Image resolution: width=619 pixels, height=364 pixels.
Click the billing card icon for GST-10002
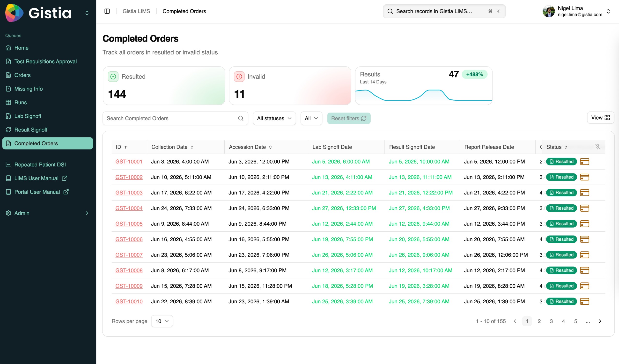click(584, 177)
